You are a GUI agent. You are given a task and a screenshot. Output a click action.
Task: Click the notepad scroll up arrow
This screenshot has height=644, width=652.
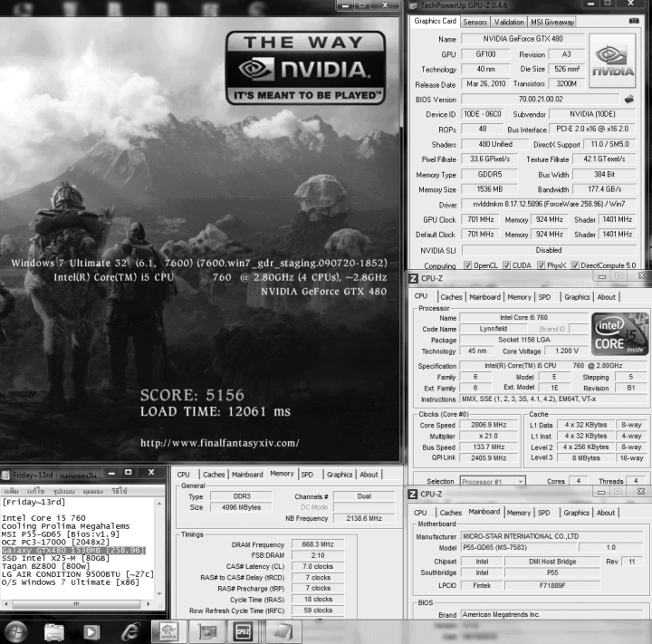tap(159, 504)
